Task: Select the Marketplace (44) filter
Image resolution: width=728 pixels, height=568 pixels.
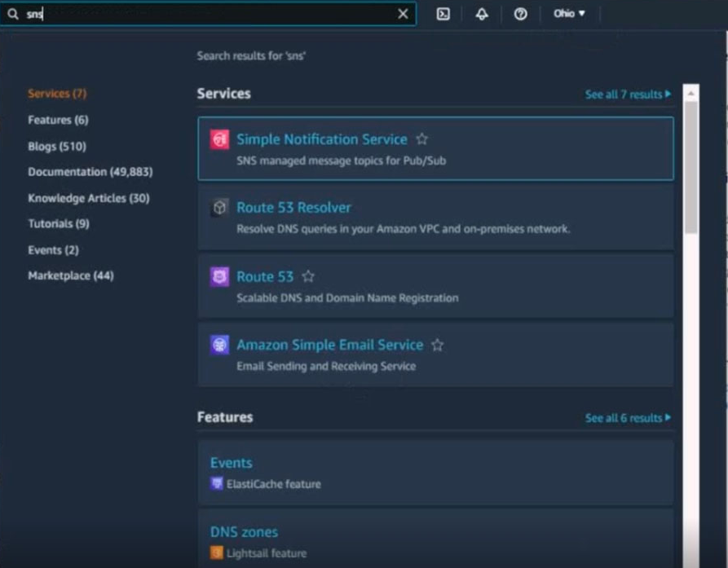Action: [71, 275]
